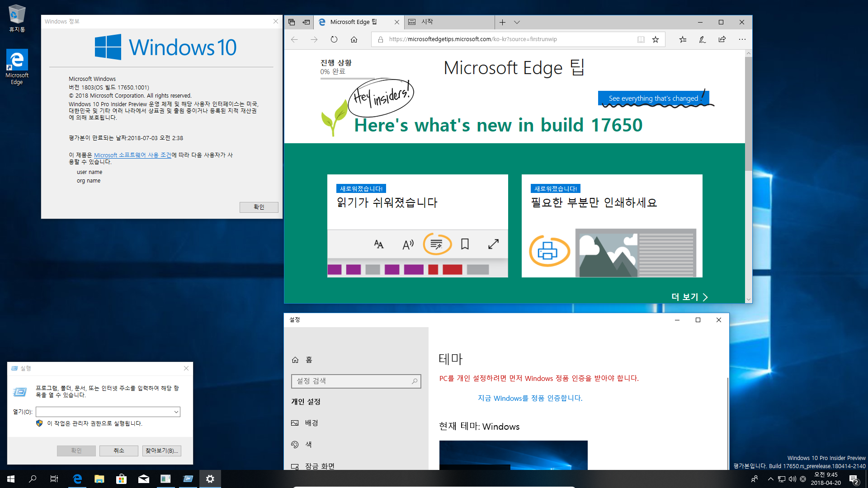Open Task View on taskbar
This screenshot has height=488, width=868.
coord(54,479)
